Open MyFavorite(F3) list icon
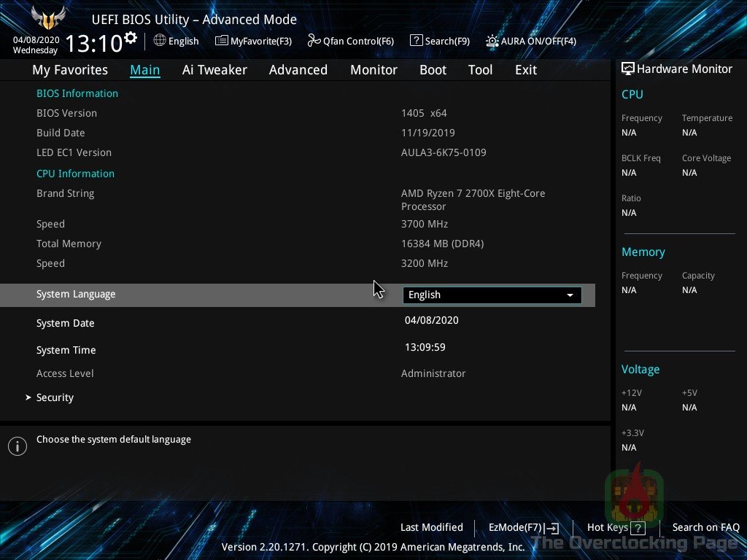The image size is (747, 560). tap(221, 41)
